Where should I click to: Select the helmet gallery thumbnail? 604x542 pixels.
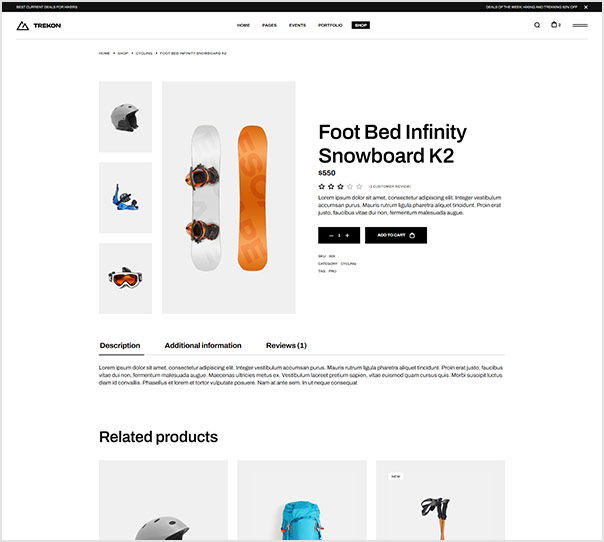(125, 117)
